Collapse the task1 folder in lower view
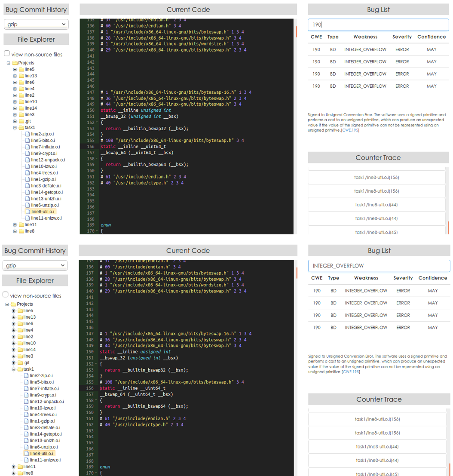This screenshot has width=453, height=476. [x=14, y=369]
